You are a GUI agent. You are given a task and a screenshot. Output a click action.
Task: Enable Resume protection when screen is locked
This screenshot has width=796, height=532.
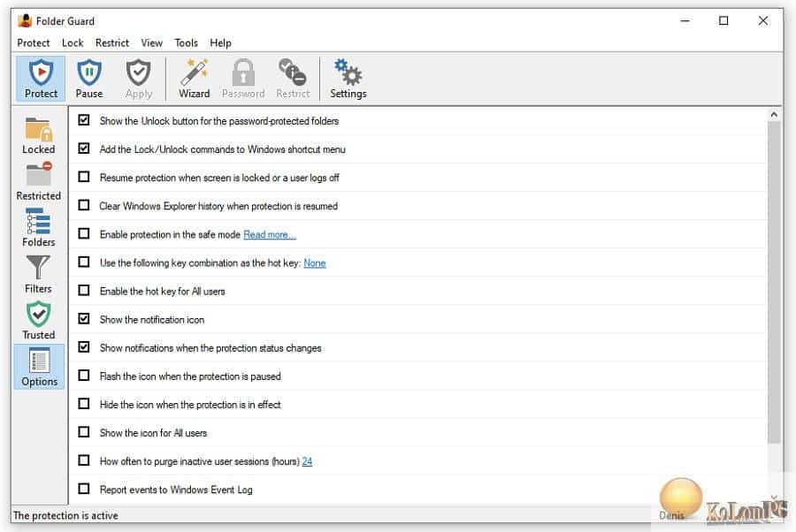[x=84, y=177]
